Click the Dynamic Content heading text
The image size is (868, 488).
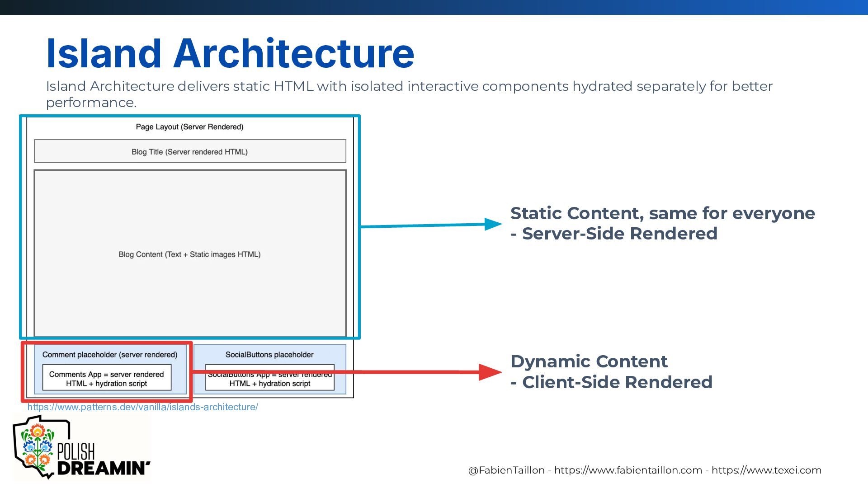pos(589,361)
